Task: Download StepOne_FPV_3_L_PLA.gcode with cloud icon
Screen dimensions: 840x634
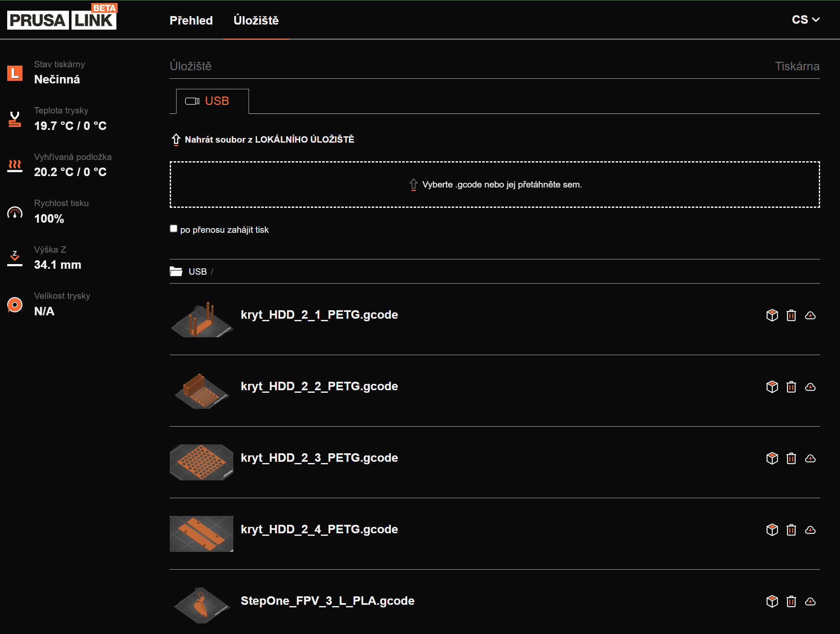Action: tap(810, 601)
